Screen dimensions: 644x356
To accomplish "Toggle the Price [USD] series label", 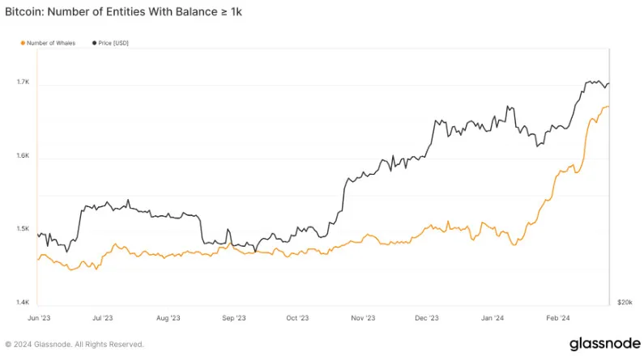I will coord(112,42).
